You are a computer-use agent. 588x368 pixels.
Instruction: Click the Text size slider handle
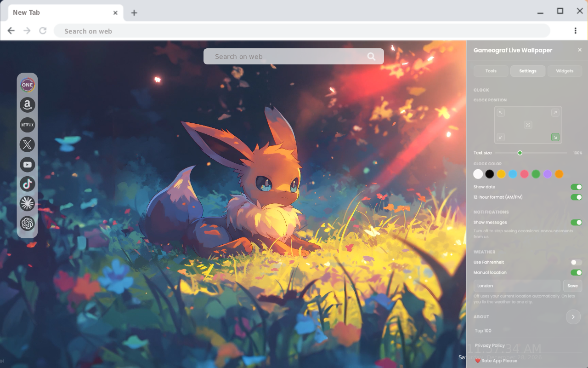(520, 153)
